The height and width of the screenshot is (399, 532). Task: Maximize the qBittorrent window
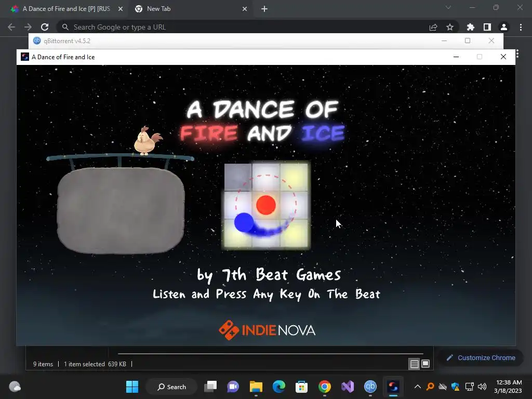(x=468, y=41)
